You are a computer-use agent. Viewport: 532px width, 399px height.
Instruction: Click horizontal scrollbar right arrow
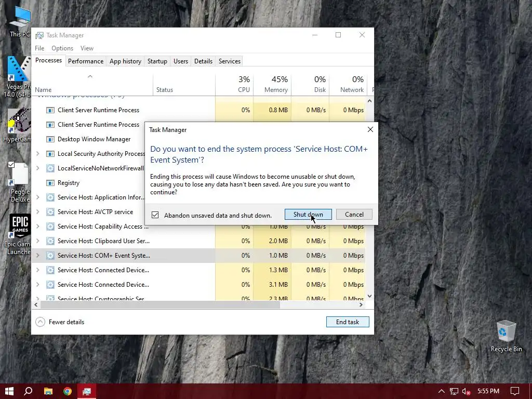361,304
